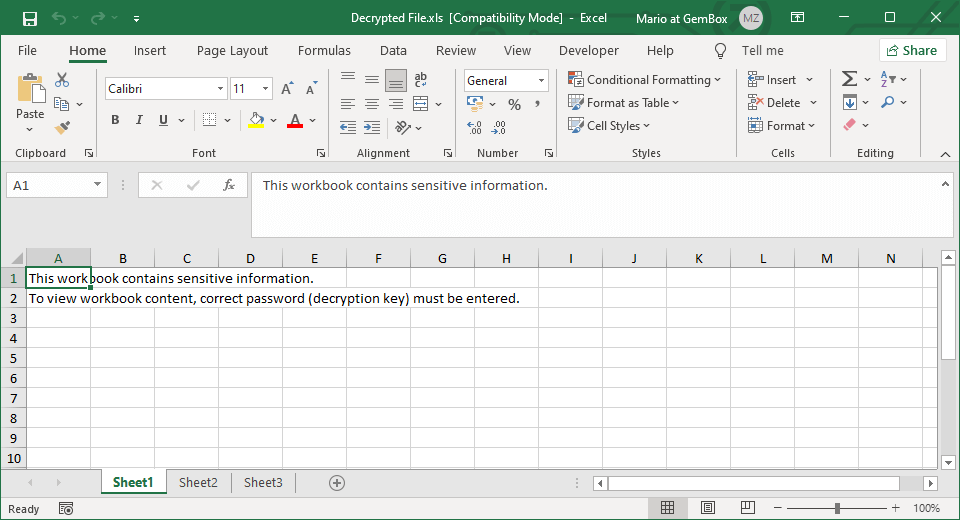Open the Calibri font name dropdown
This screenshot has width=960, height=520.
pyautogui.click(x=220, y=89)
